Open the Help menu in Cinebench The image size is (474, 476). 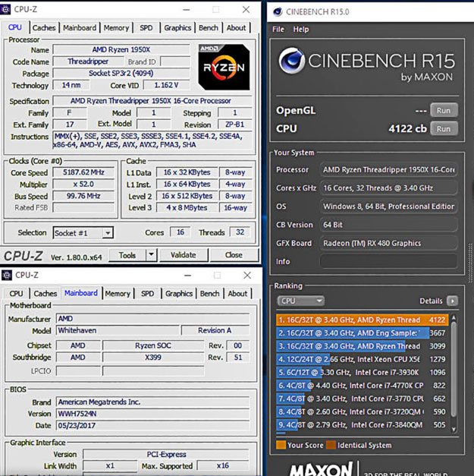pyautogui.click(x=301, y=30)
